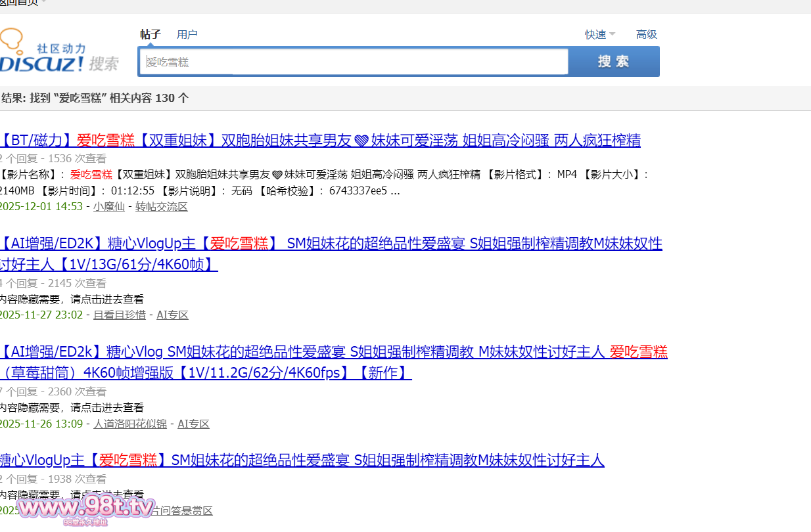Click the 返回首页 link at top
Image resolution: width=811 pixels, height=532 pixels.
click(x=17, y=3)
